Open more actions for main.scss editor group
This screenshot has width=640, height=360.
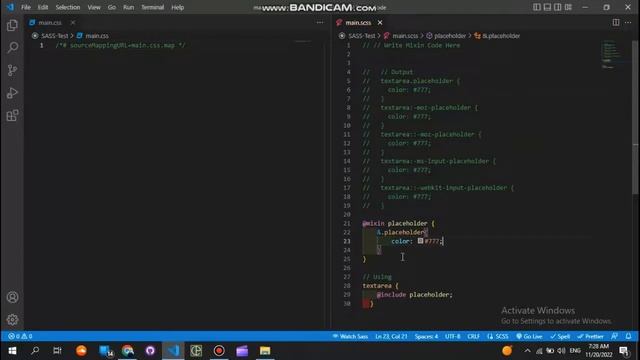pos(628,22)
